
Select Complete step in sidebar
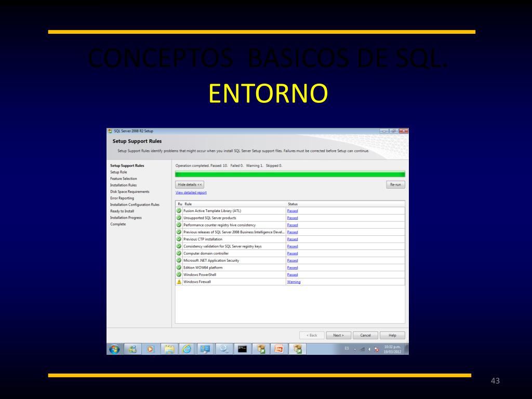[118, 224]
